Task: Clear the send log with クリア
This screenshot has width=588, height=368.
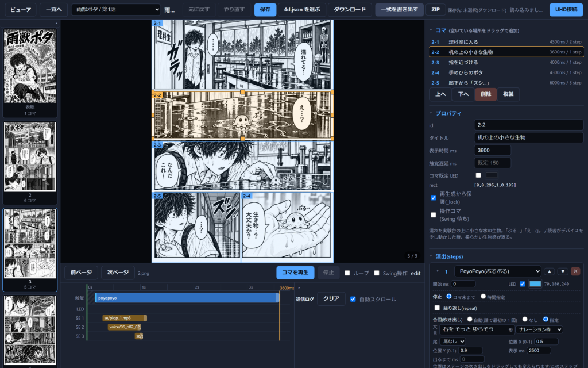Action: point(331,298)
